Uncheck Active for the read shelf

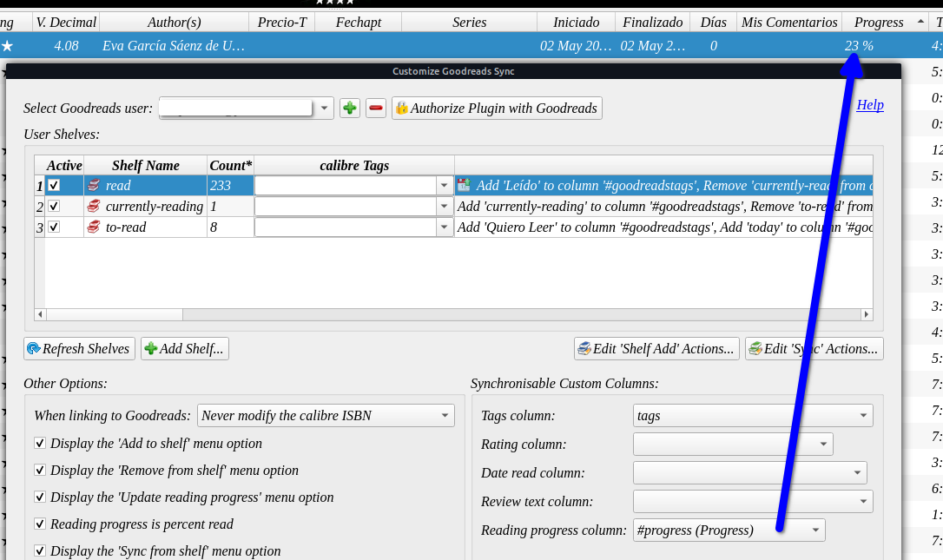tap(54, 185)
